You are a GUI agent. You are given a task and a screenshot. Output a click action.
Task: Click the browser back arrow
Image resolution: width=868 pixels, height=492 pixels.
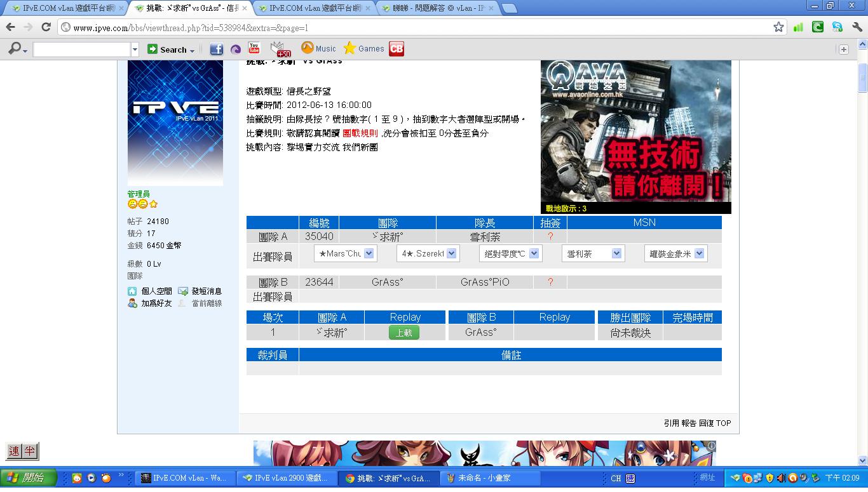[x=11, y=27]
